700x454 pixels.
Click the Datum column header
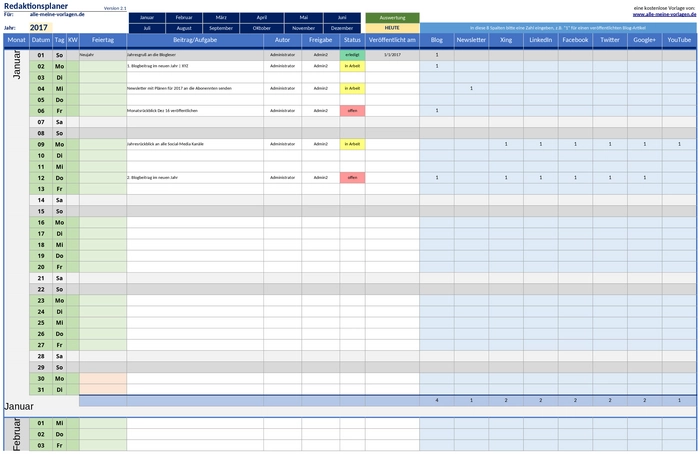coord(41,40)
